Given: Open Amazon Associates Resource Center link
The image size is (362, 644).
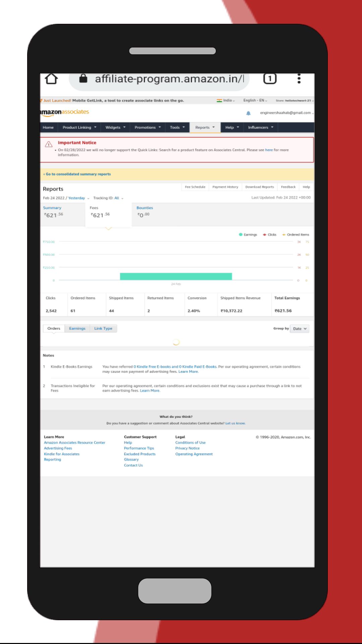Looking at the screenshot, I should point(74,443).
